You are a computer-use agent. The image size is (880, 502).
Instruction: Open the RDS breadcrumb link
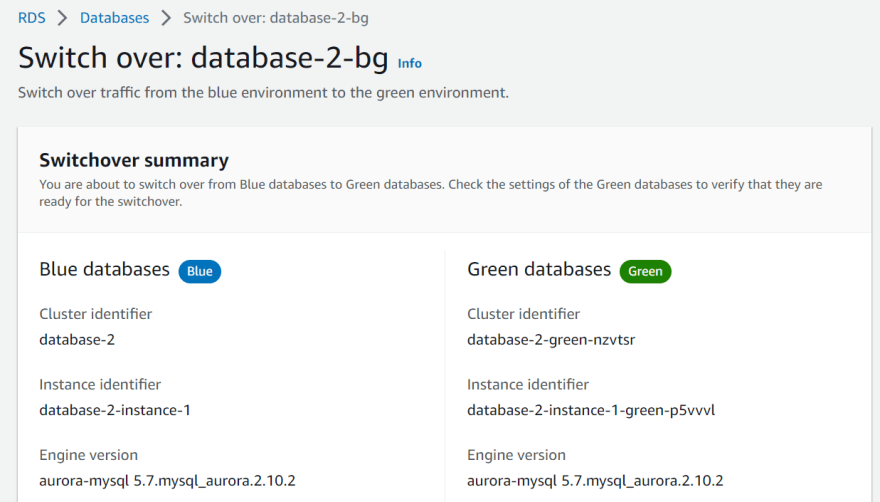click(31, 18)
